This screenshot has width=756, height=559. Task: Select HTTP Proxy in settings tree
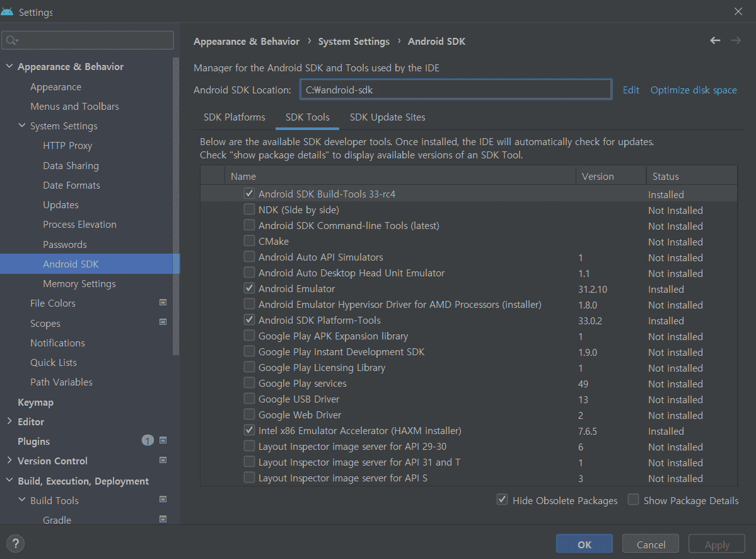click(67, 145)
